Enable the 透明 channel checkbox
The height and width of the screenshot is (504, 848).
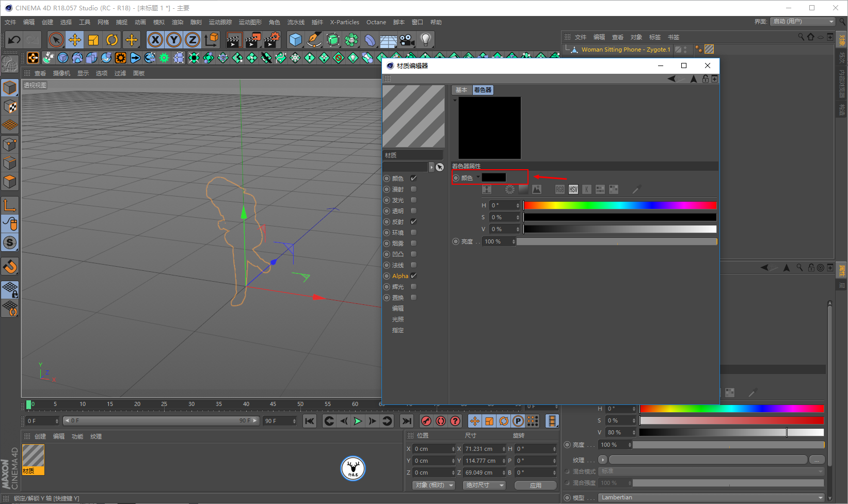[x=413, y=211]
